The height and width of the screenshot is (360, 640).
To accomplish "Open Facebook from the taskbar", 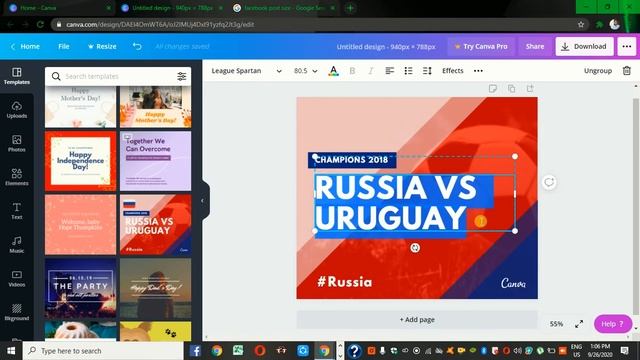I will click(195, 351).
